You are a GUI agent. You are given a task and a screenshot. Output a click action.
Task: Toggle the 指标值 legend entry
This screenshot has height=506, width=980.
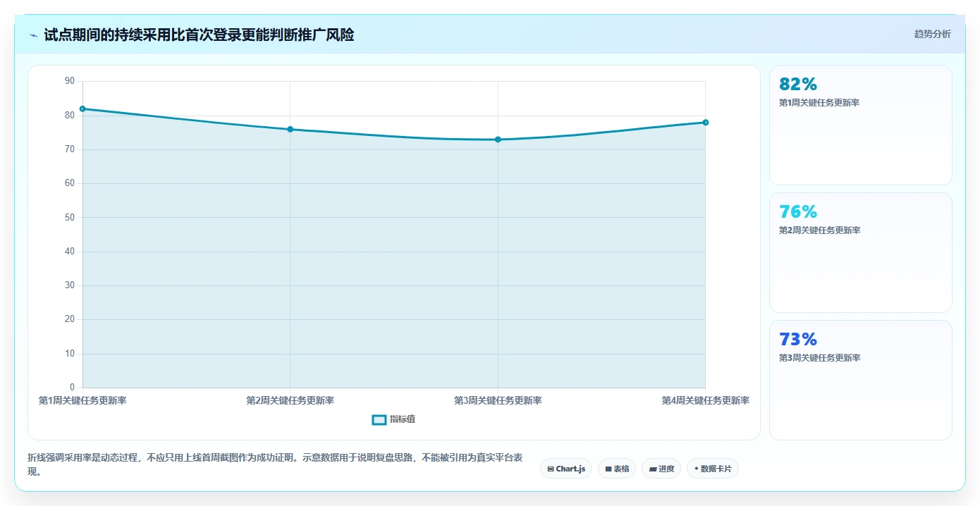(x=393, y=419)
